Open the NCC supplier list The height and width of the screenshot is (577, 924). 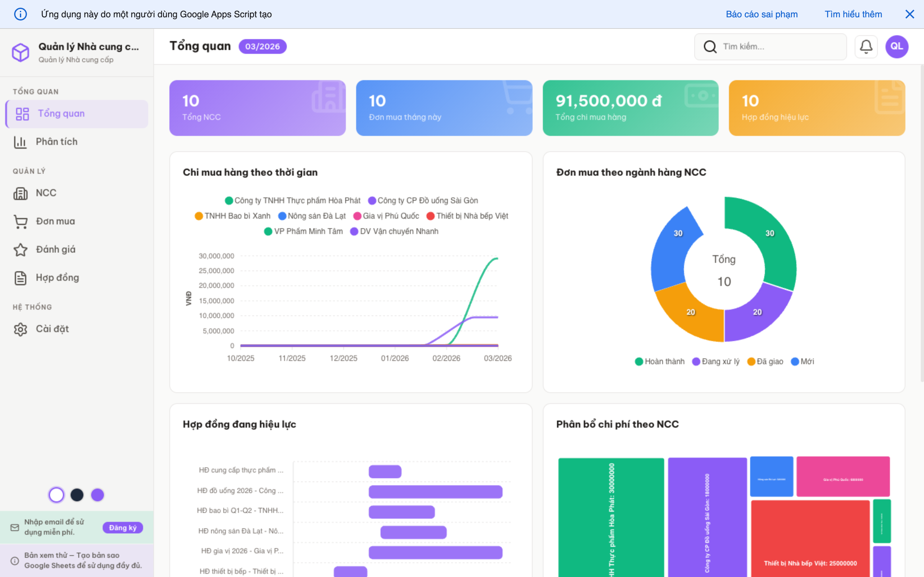coord(46,193)
